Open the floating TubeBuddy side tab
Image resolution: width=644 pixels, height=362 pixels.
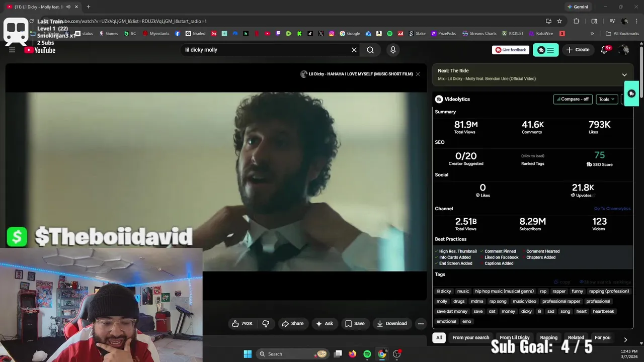[632, 94]
